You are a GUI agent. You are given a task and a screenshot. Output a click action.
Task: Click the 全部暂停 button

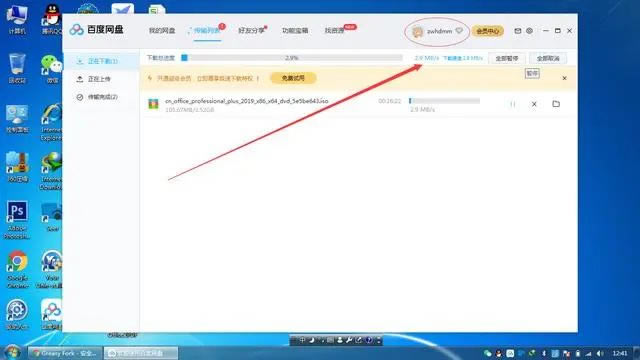coord(507,58)
